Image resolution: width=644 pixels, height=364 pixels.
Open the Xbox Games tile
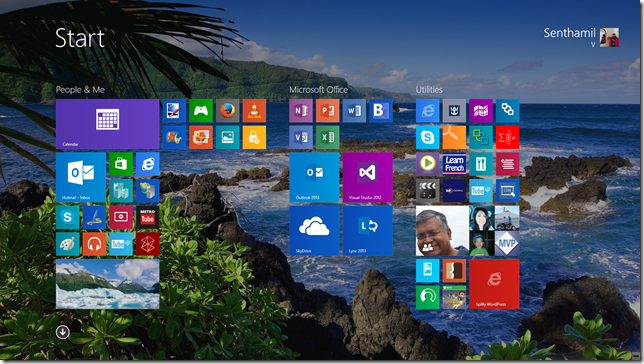(200, 111)
